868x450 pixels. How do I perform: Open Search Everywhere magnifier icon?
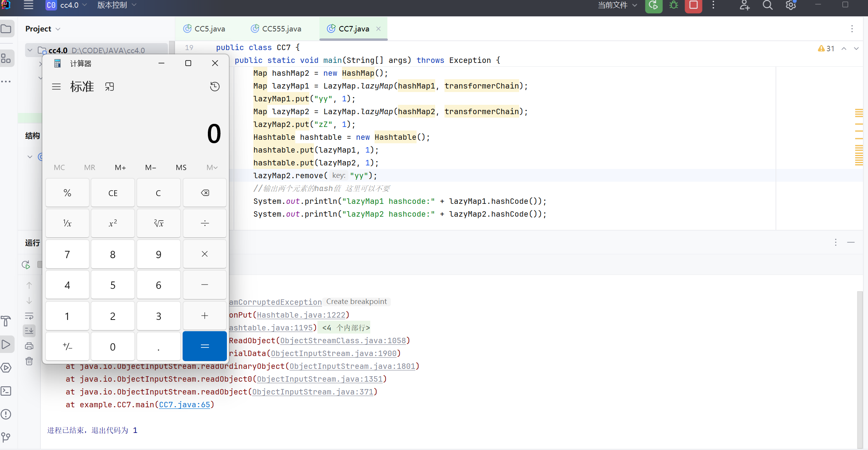pos(767,5)
